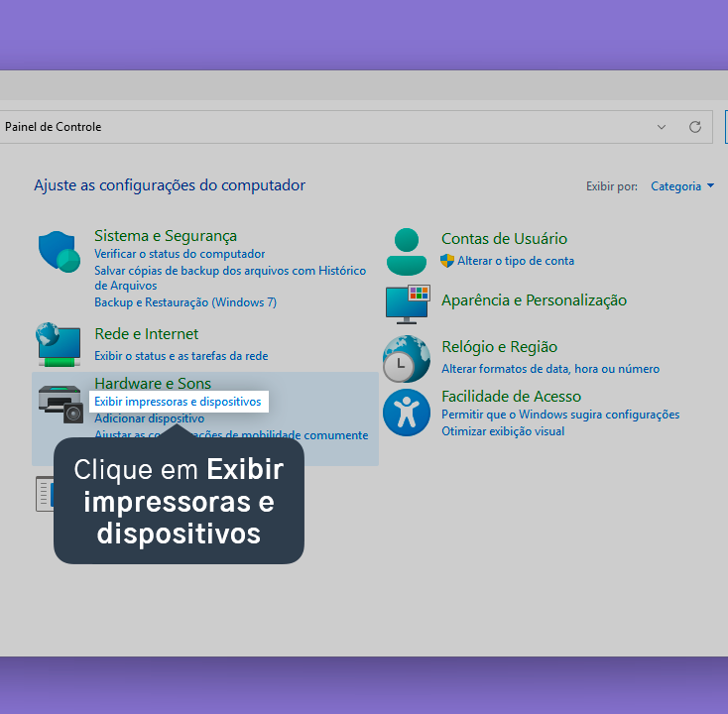Open the Relógio e Região clock globe icon
The image size is (728, 714).
click(407, 359)
